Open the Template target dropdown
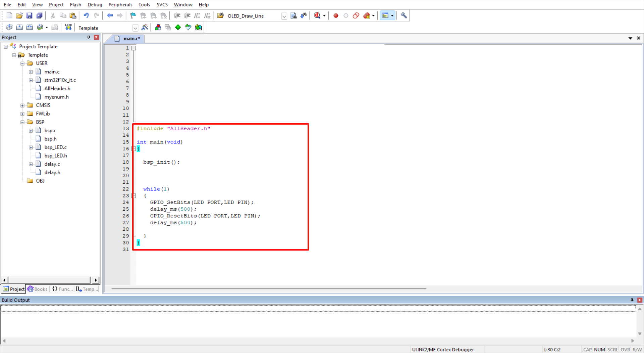Screen dimensions: 644x353 [x=135, y=28]
